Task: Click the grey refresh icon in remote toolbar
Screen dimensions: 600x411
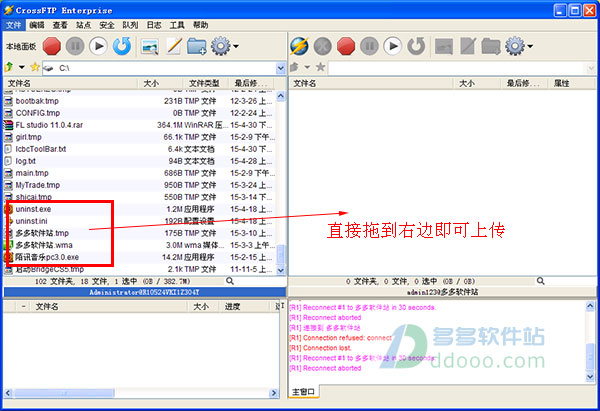Action: point(416,46)
